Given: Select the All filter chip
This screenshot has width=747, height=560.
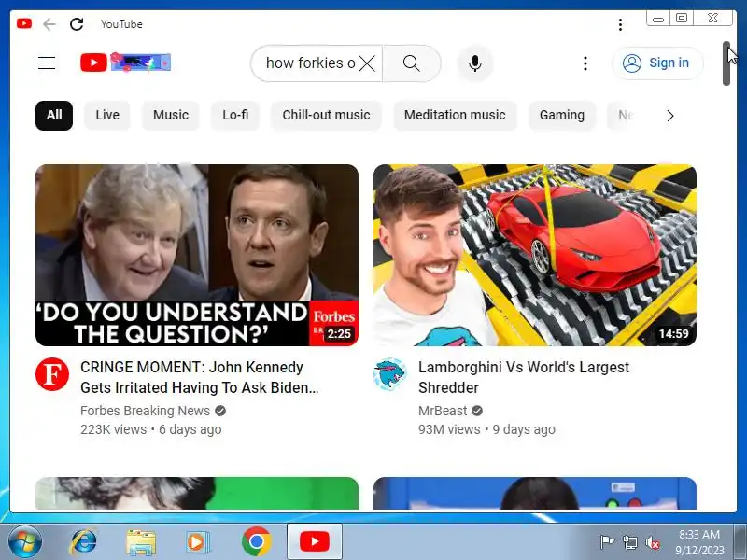Looking at the screenshot, I should 54,115.
